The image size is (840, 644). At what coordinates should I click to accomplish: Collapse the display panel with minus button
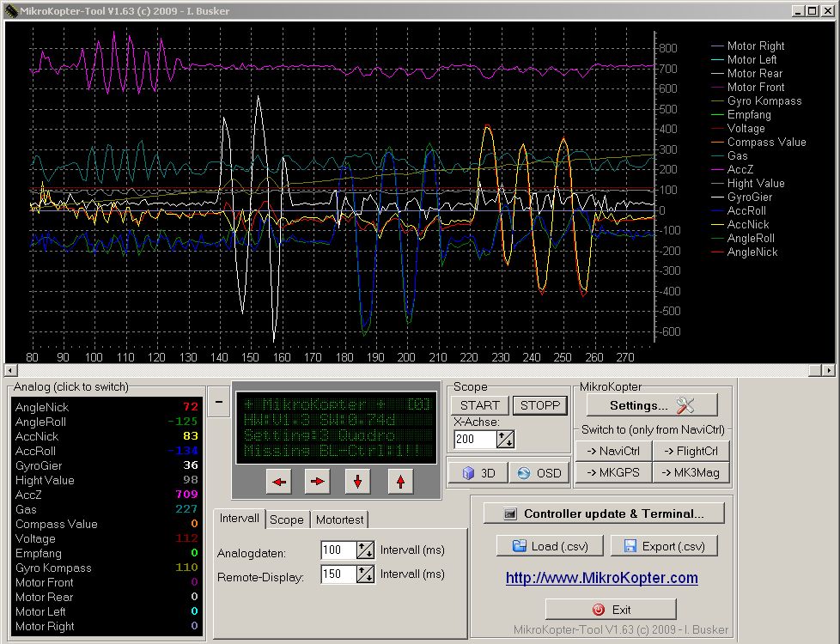click(219, 402)
